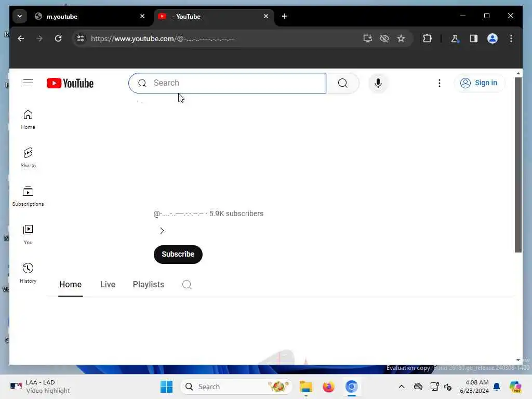Go forward with browser forward arrow
This screenshot has height=399, width=532.
[39, 38]
